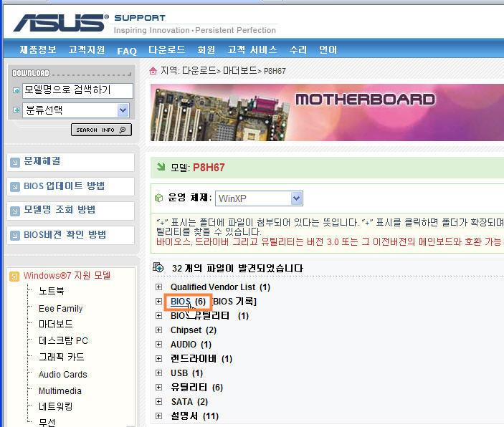Select 노트북 in the sidebar tree
This screenshot has width=504, height=427.
coord(52,291)
